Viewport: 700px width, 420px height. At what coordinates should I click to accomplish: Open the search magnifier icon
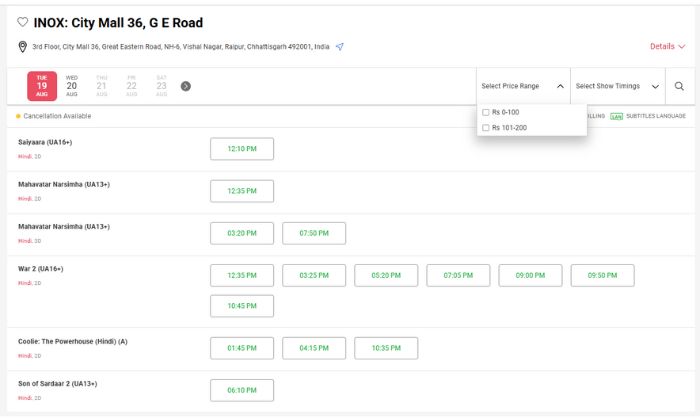[679, 86]
